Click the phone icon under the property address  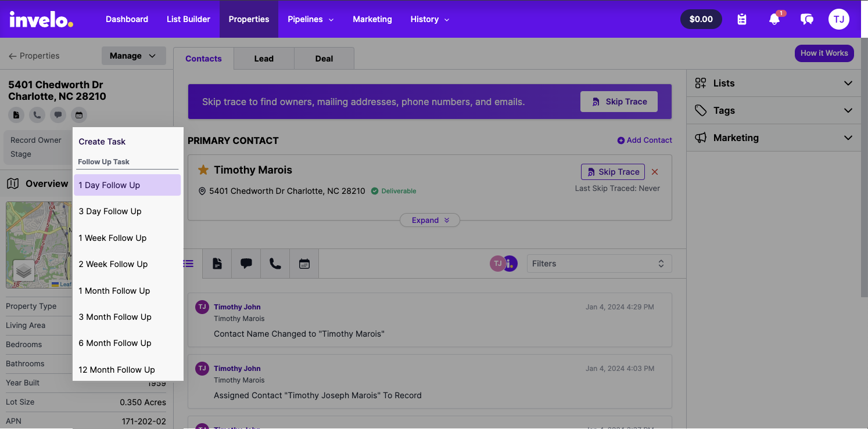click(37, 115)
